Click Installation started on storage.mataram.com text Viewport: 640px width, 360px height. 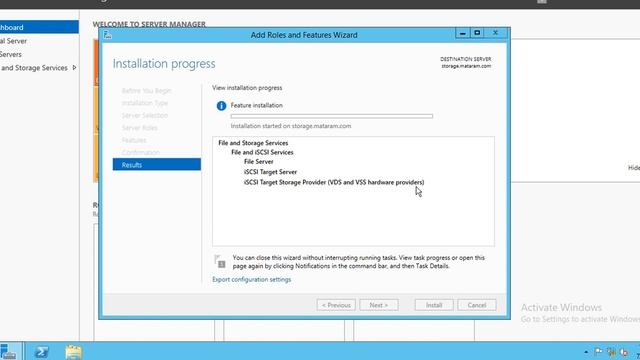pyautogui.click(x=291, y=126)
